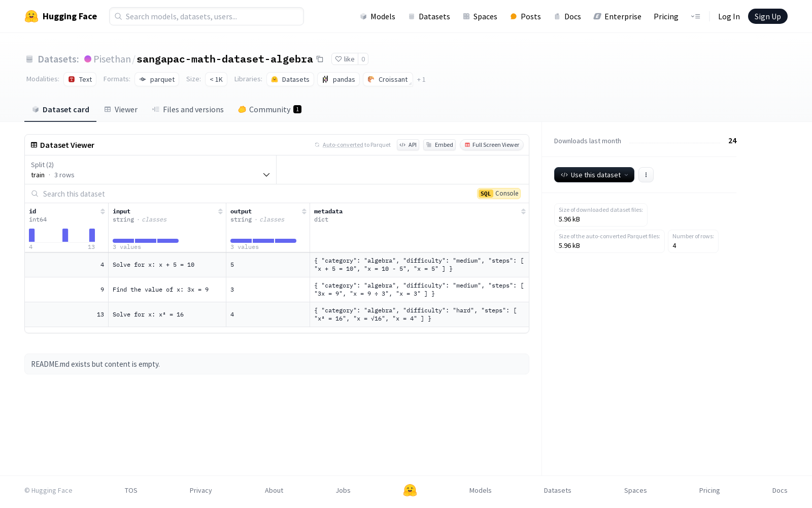Toggle like on this dataset

click(x=345, y=59)
